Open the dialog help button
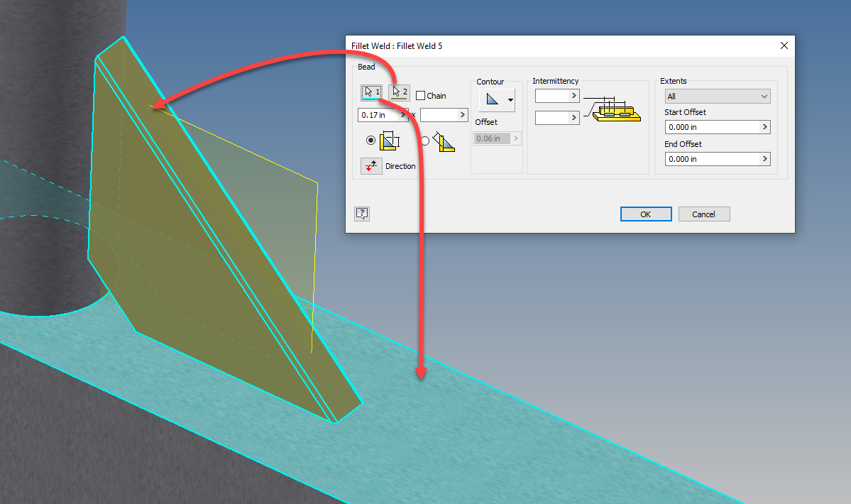Image resolution: width=851 pixels, height=504 pixels. [362, 214]
